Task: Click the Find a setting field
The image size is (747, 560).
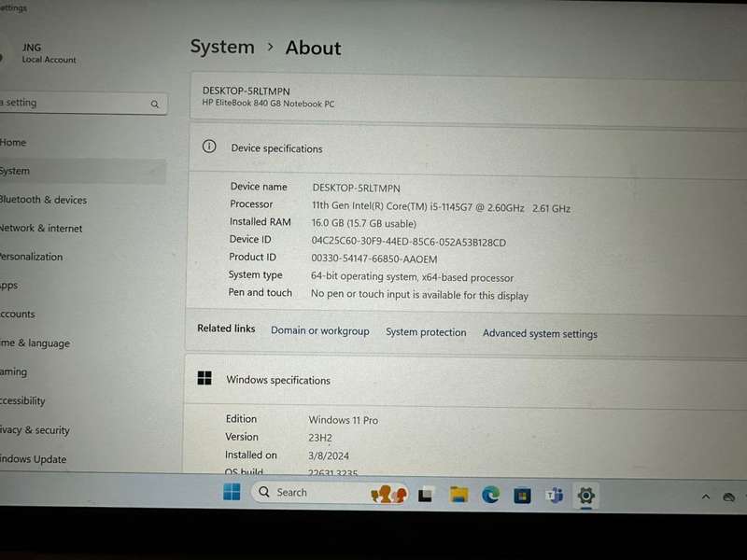Action: click(x=83, y=104)
